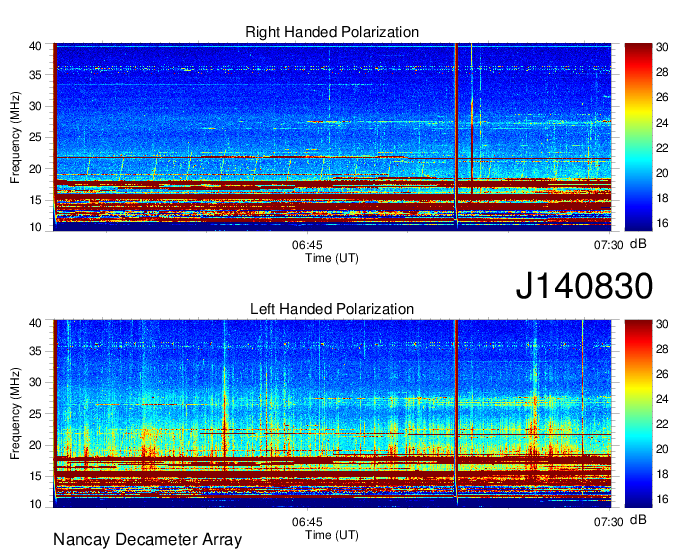Click the dB unit label beside the Left Handed color bar

tap(638, 520)
